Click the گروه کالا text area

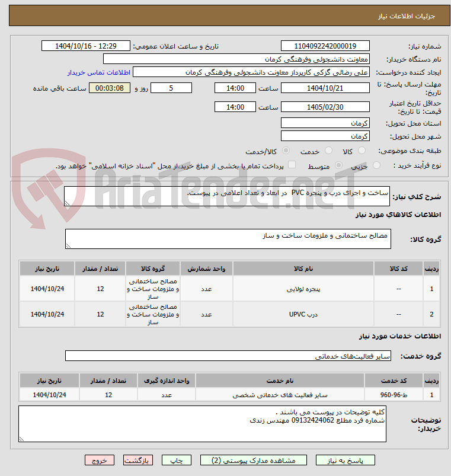tap(228, 239)
